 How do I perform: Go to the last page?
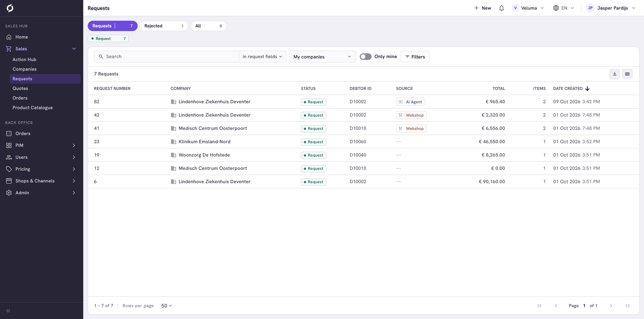click(x=627, y=306)
